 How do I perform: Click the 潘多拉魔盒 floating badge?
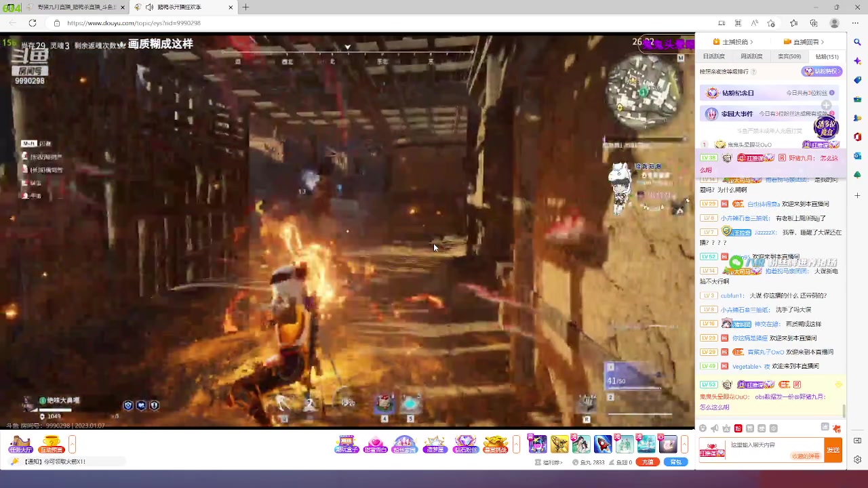pos(827,127)
